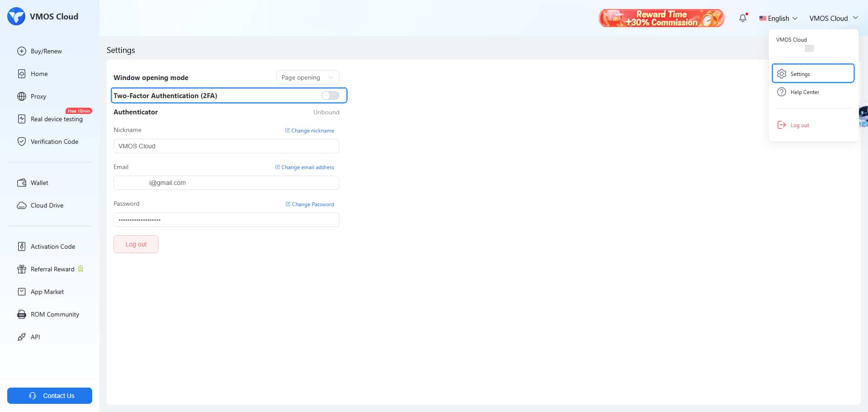
Task: Click the Referral Reward gift icon
Action: (22, 269)
